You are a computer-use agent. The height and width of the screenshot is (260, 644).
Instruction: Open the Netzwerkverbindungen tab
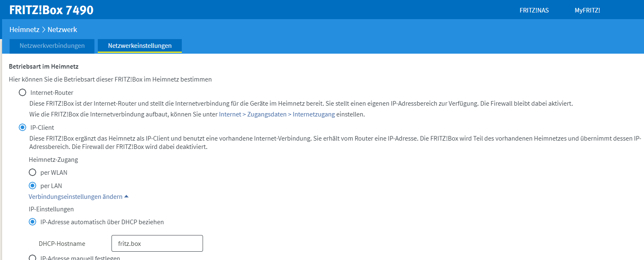tap(52, 46)
